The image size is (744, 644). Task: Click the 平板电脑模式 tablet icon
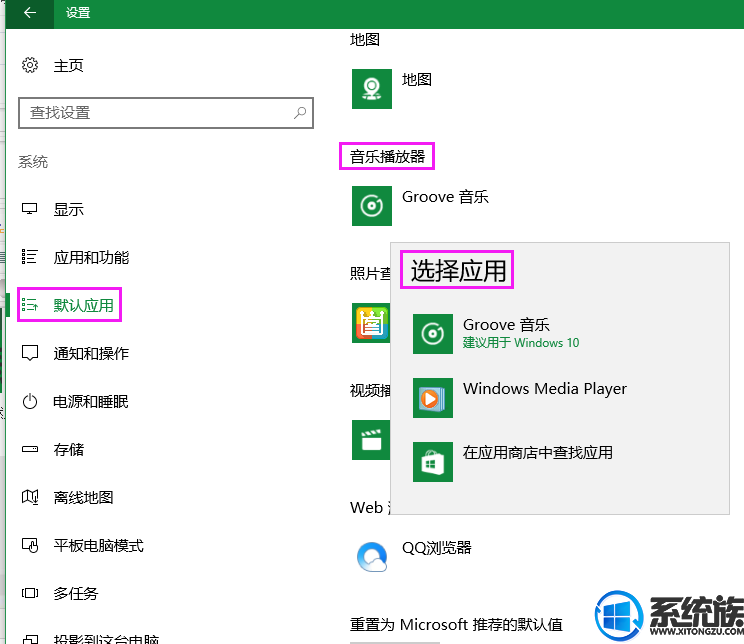29,545
